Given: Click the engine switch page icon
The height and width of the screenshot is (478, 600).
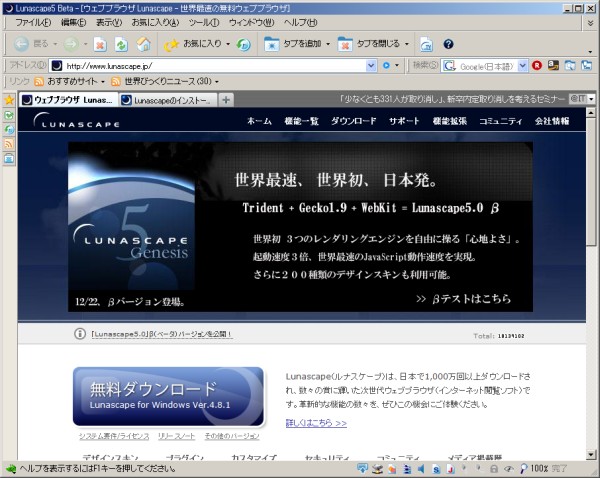Looking at the screenshot, I should click(426, 45).
